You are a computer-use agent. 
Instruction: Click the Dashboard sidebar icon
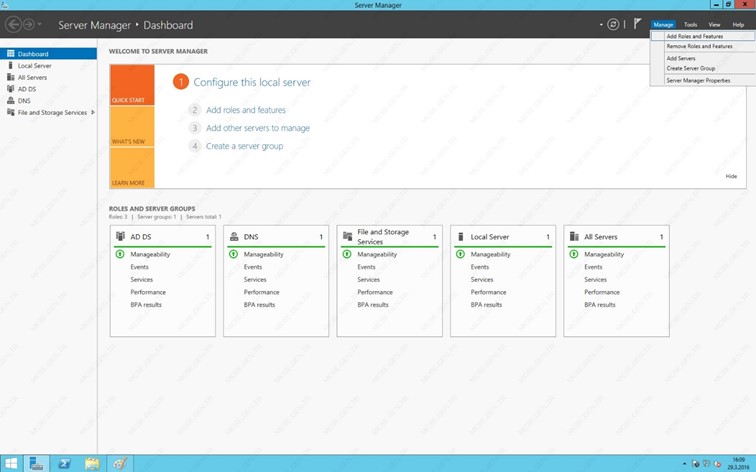(11, 54)
